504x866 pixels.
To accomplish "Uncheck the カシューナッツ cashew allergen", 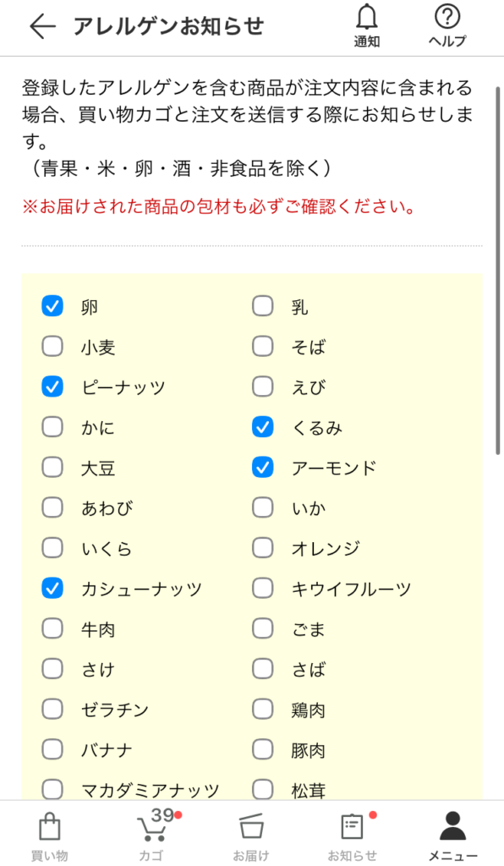I will point(52,588).
